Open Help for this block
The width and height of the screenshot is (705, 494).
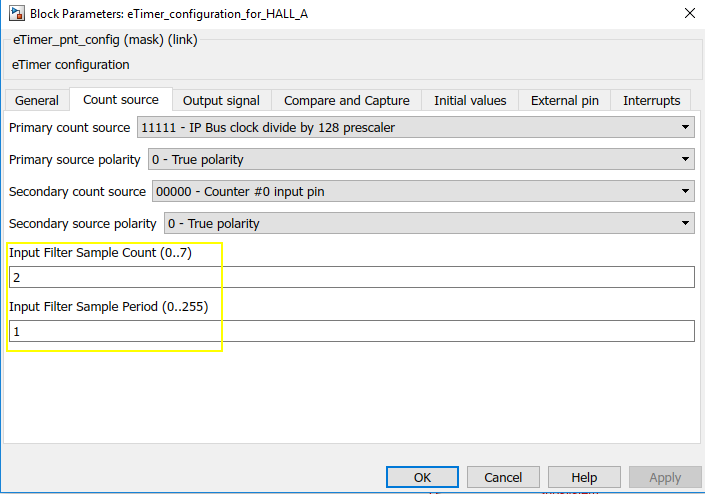(584, 477)
